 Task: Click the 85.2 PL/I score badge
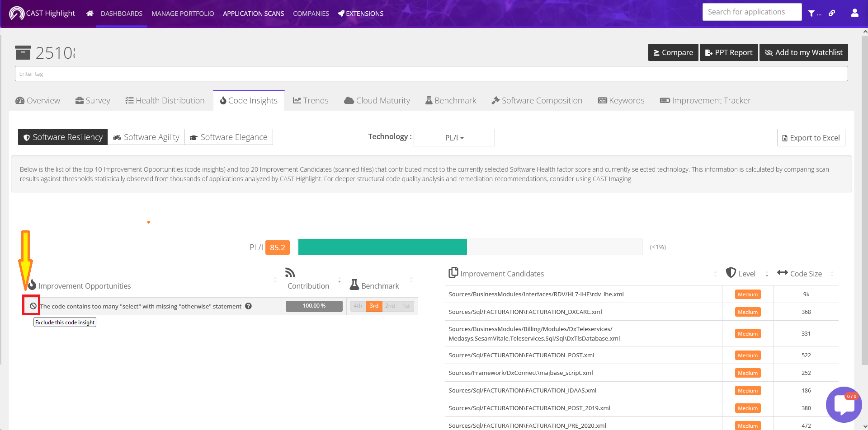click(x=278, y=248)
